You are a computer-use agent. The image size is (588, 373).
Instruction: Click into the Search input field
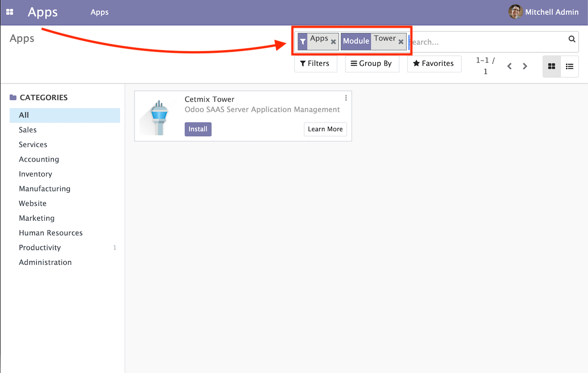pyautogui.click(x=487, y=42)
